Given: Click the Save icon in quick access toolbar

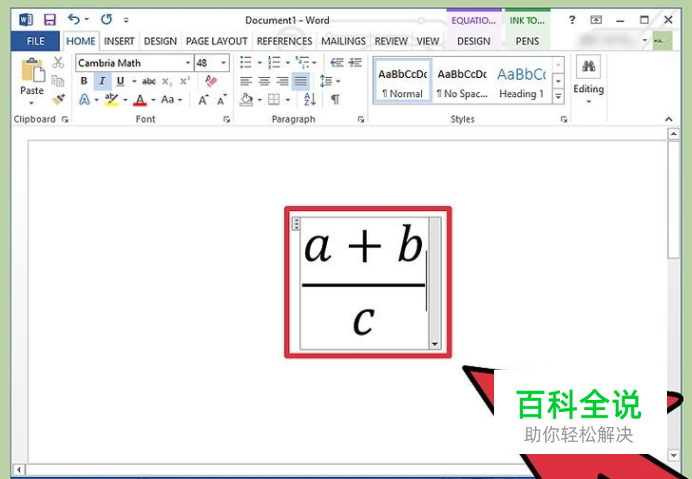Looking at the screenshot, I should pyautogui.click(x=49, y=20).
